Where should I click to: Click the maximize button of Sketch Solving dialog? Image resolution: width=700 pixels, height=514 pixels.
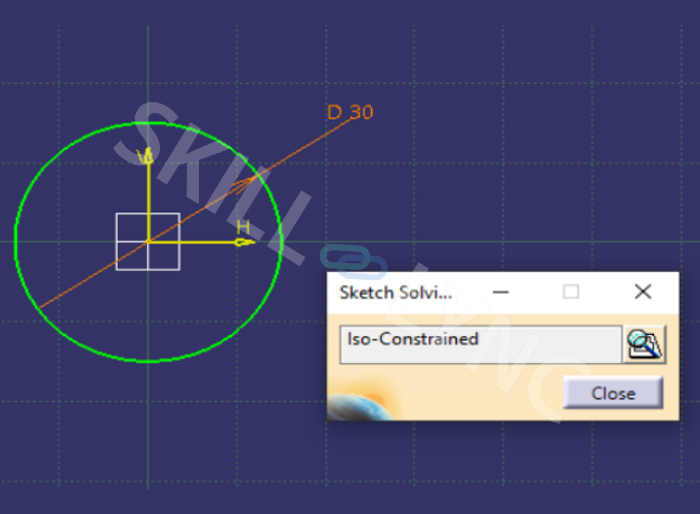[x=571, y=292]
